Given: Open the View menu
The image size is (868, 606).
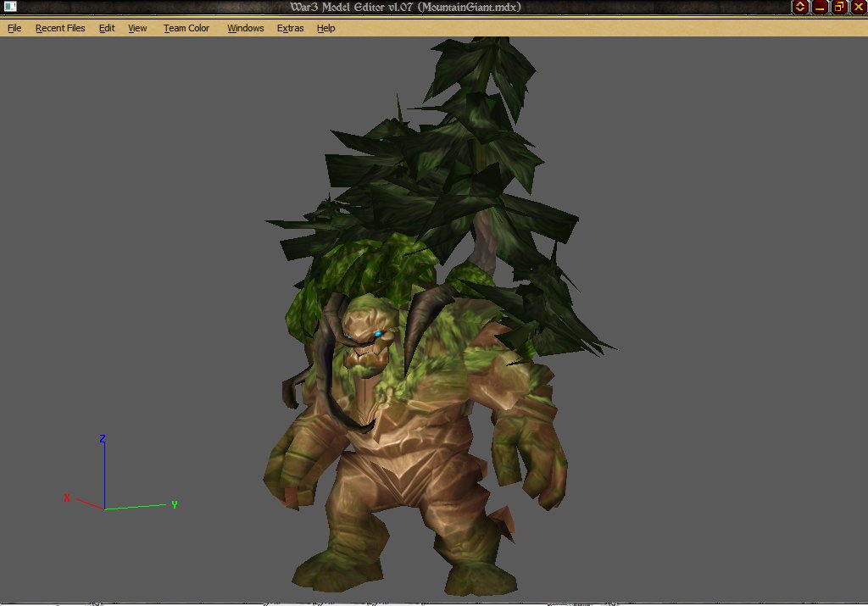Looking at the screenshot, I should click(x=137, y=28).
